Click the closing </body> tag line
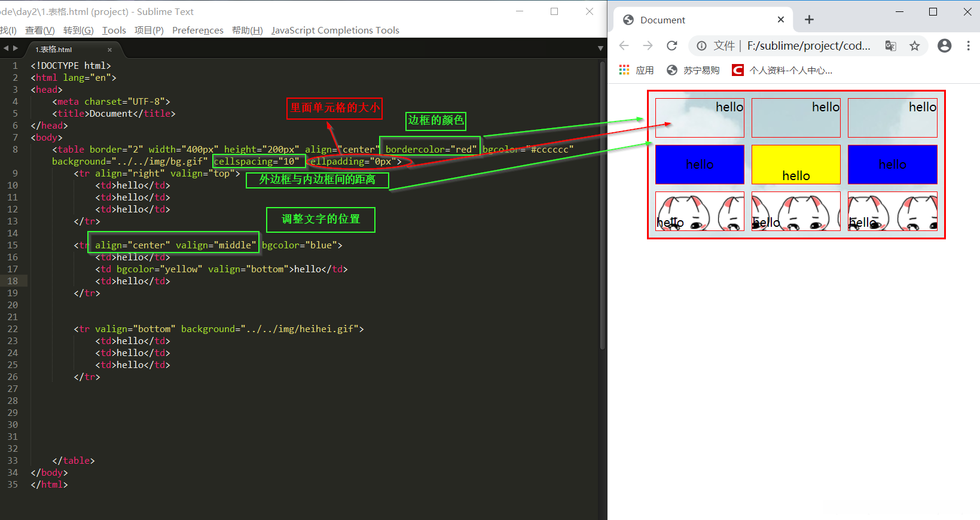This screenshot has height=520, width=980. click(49, 473)
